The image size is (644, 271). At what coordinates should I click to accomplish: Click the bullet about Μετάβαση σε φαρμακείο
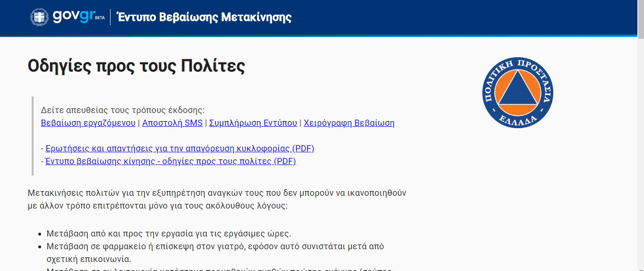(215, 253)
